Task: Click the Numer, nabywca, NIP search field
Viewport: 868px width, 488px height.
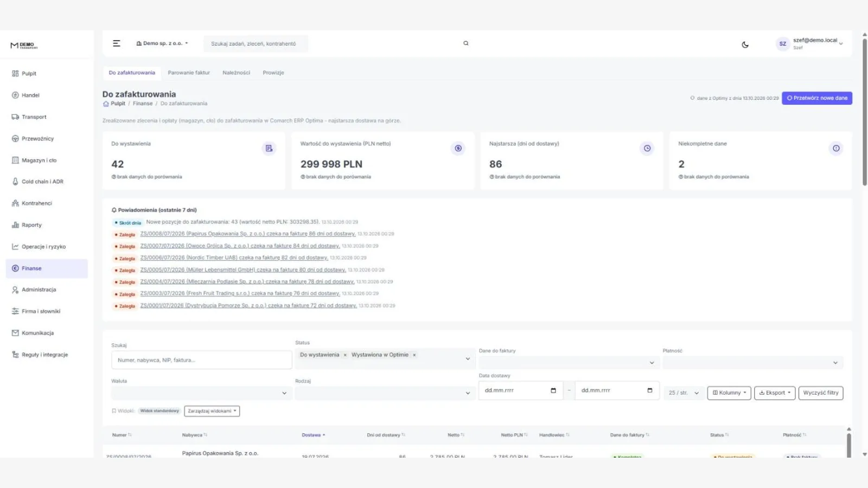Action: [201, 360]
